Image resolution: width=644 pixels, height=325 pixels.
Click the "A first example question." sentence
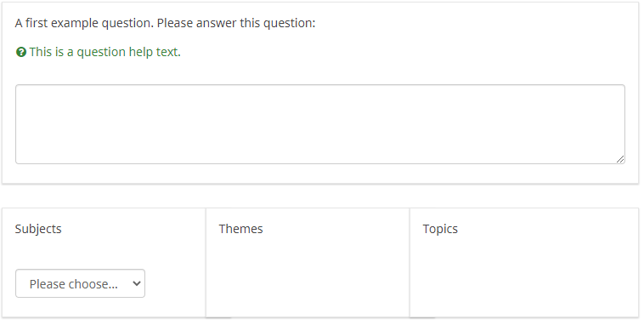[x=84, y=23]
